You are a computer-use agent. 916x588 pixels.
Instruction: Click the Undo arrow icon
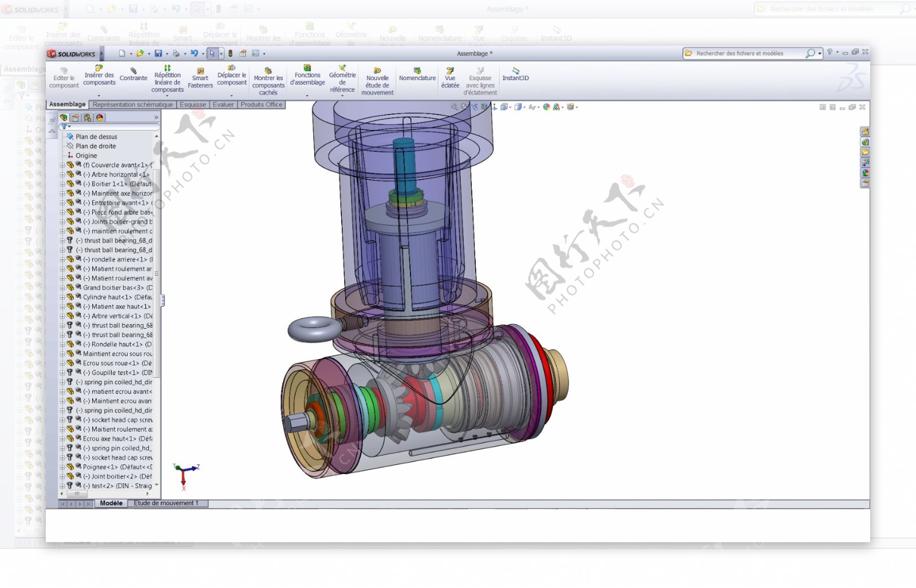(x=194, y=53)
